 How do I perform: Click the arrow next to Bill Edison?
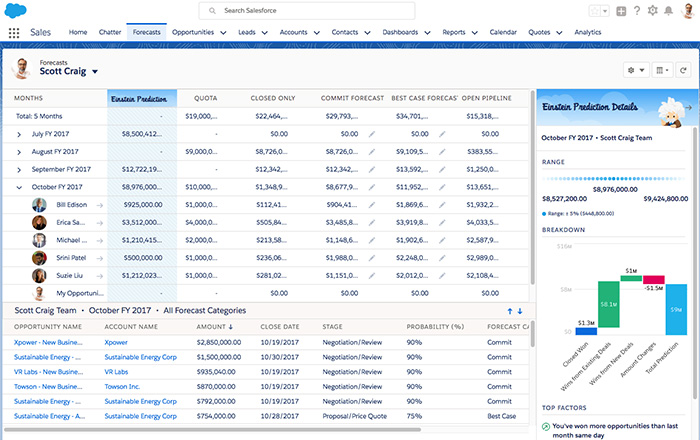99,204
